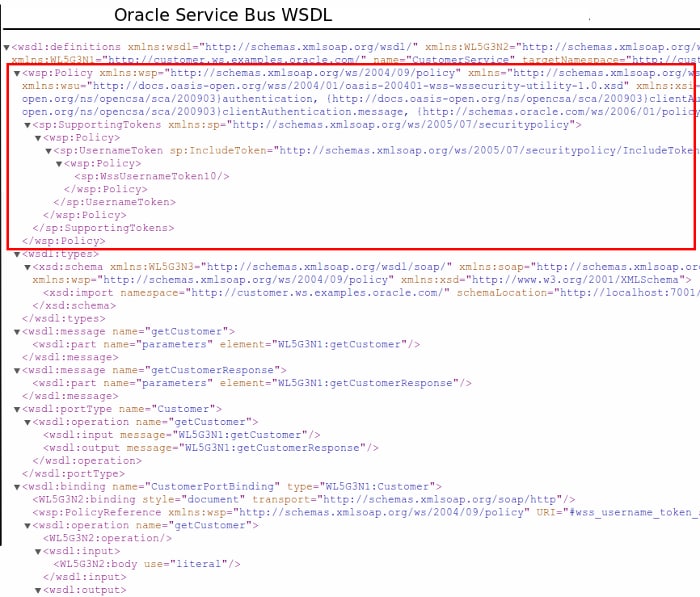Click the WL5G3N2:operation tag
Viewport: 700px width, 597px height.
pyautogui.click(x=107, y=539)
